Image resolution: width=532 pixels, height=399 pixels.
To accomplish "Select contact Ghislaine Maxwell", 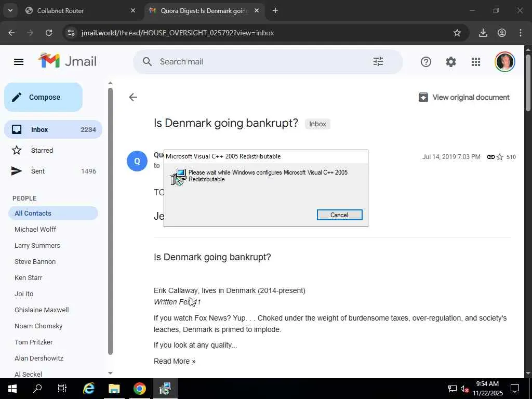I will (x=42, y=310).
